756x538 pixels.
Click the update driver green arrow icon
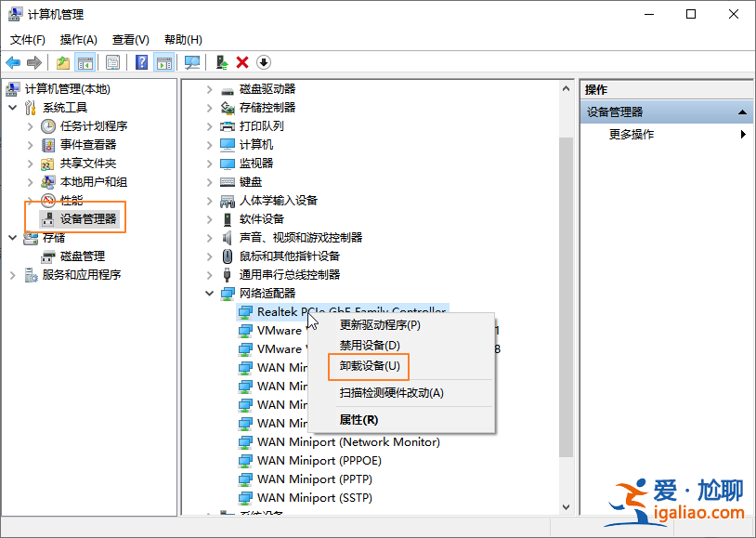[221, 62]
